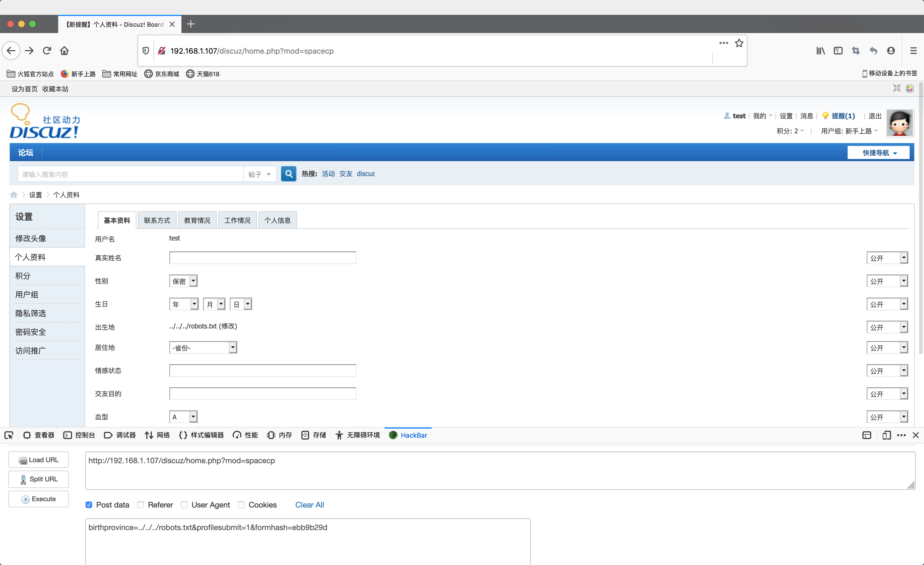
Task: Toggle responsive design mode icon
Action: (x=886, y=435)
